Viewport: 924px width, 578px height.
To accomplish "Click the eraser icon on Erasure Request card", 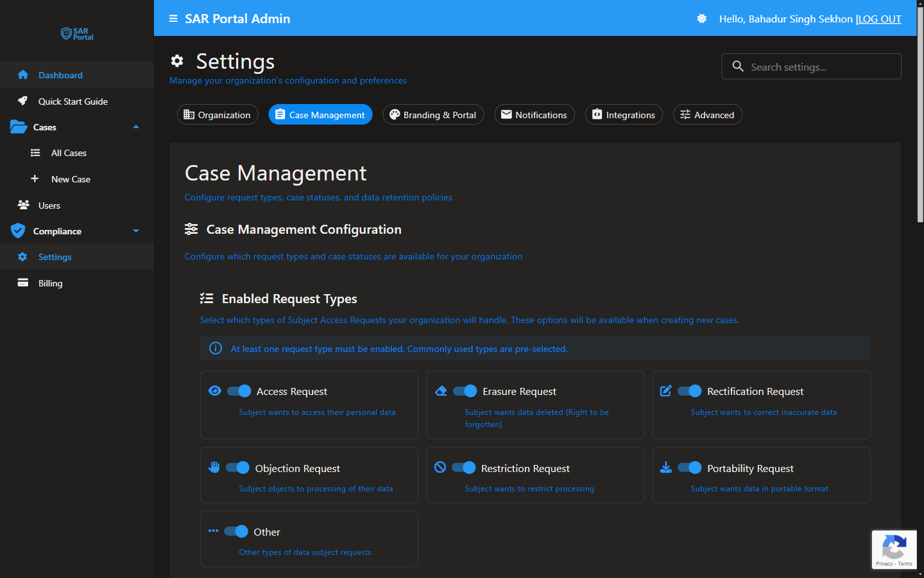I will [441, 390].
